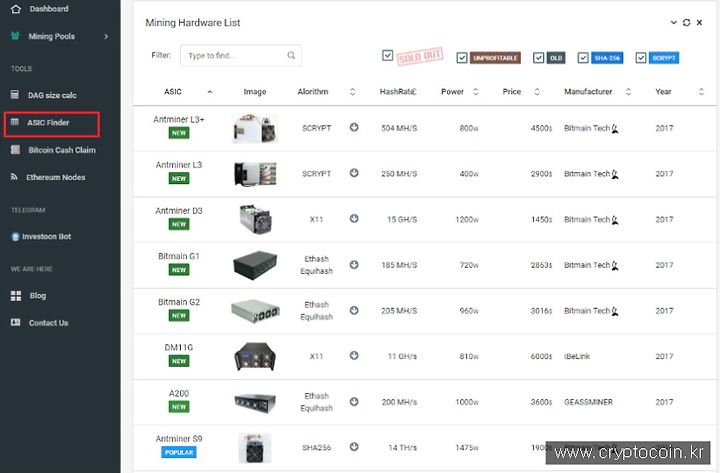Click the Investoon Bot telegram icon
Image resolution: width=720 pixels, height=473 pixels.
pyautogui.click(x=15, y=236)
